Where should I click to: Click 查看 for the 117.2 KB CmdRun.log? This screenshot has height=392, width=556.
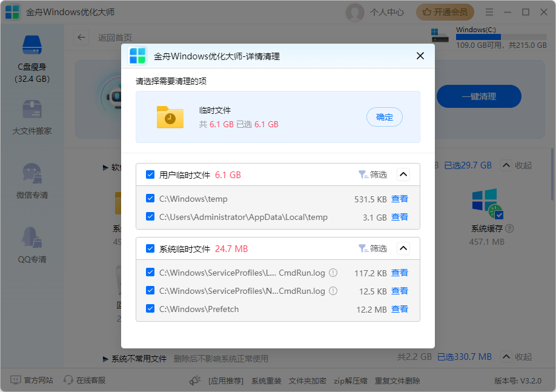(x=400, y=273)
